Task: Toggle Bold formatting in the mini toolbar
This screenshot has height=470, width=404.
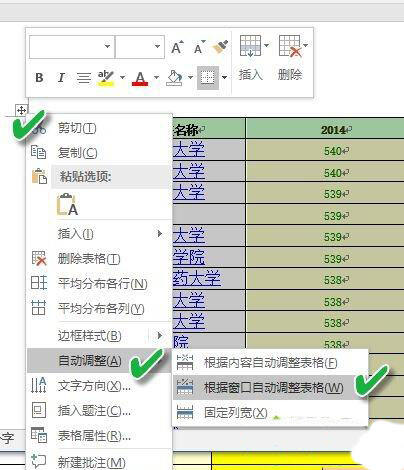Action: point(39,78)
